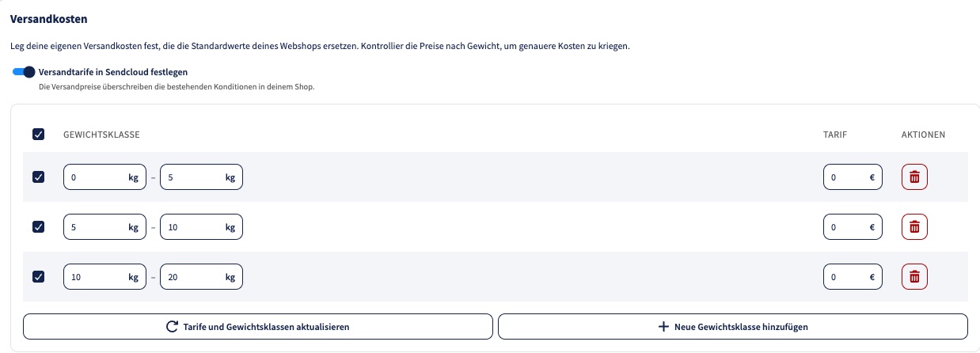Click the refresh icon in Tarife aktualisieren button

tap(171, 326)
